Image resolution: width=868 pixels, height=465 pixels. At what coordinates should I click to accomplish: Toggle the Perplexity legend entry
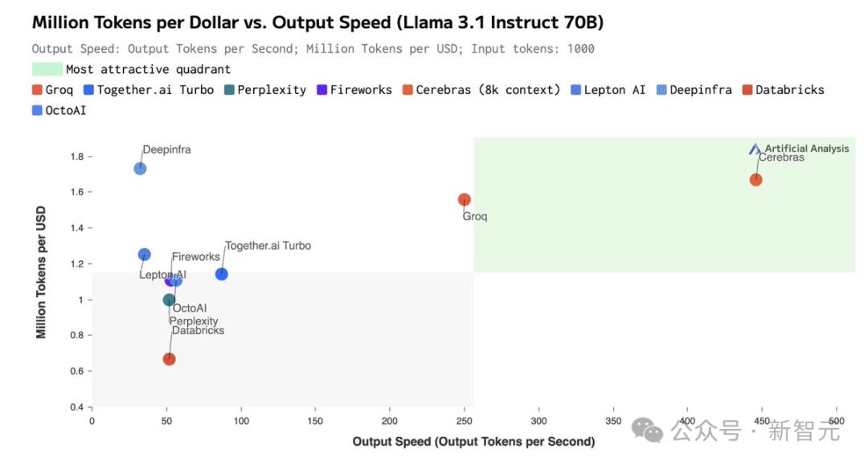[265, 90]
